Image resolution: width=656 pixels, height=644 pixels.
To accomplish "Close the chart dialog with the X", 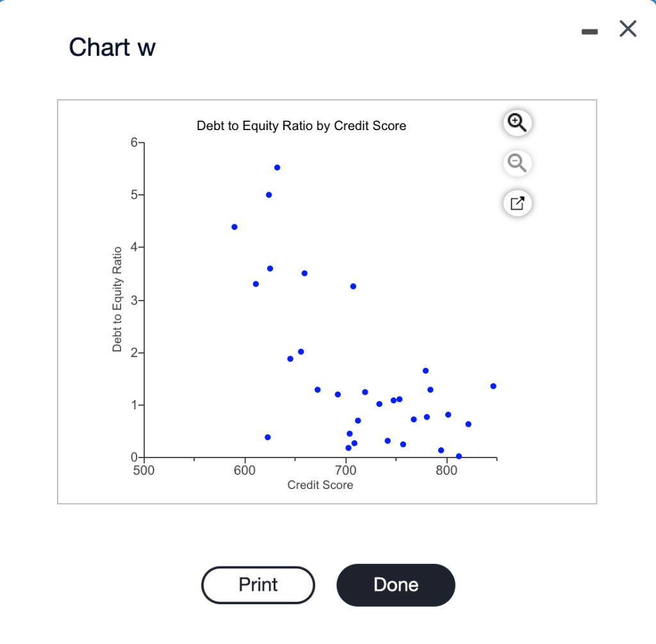I will [627, 28].
